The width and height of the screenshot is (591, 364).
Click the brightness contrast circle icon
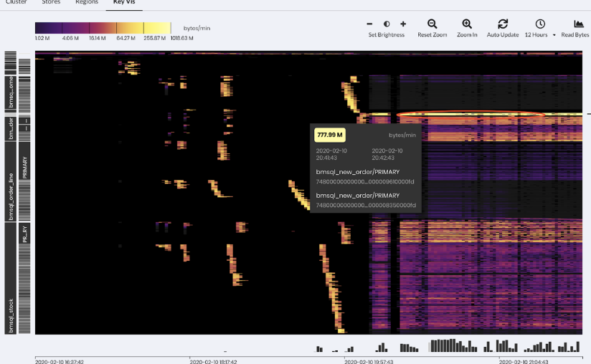pos(387,24)
